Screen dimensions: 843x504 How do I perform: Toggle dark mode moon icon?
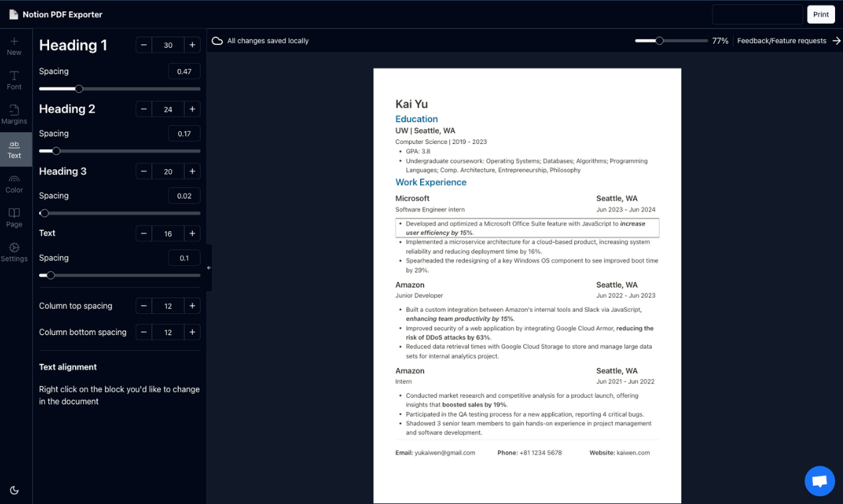(14, 490)
